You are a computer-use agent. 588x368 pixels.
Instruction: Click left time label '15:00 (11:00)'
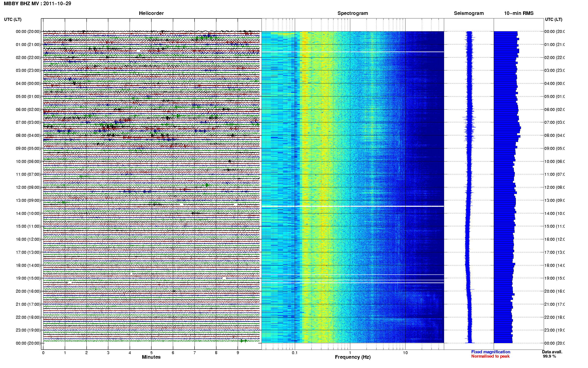pyautogui.click(x=28, y=226)
